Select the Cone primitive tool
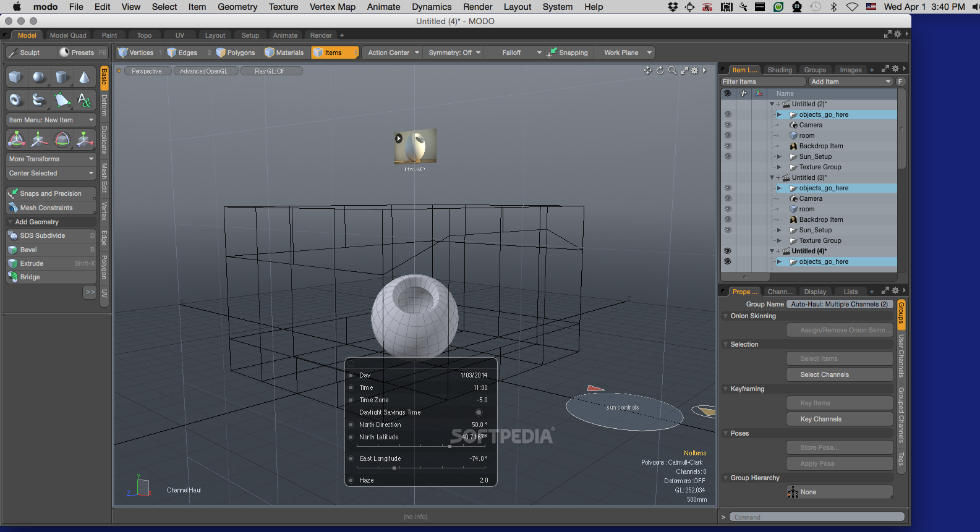 click(x=85, y=77)
